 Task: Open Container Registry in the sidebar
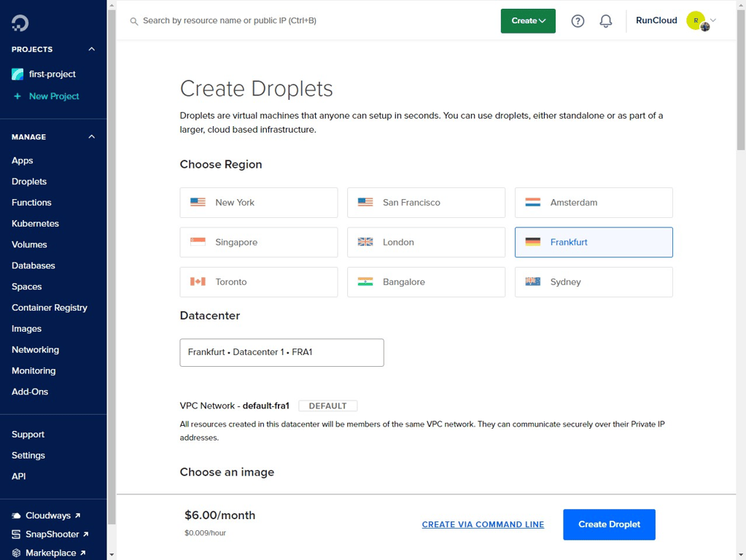tap(50, 308)
